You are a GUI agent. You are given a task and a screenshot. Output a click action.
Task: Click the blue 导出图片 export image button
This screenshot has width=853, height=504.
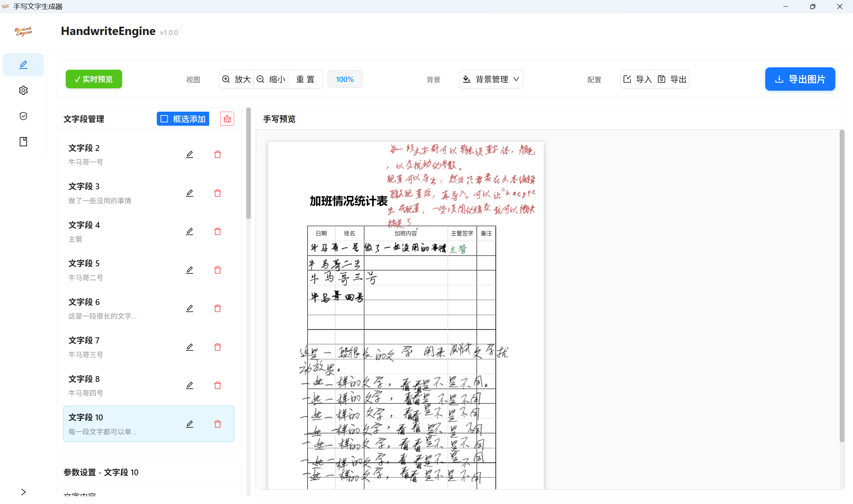point(800,79)
